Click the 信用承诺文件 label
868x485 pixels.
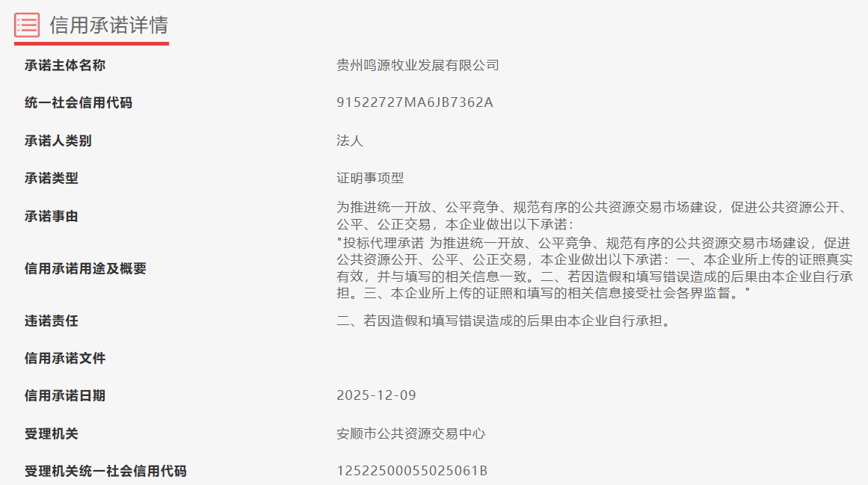[x=65, y=359]
